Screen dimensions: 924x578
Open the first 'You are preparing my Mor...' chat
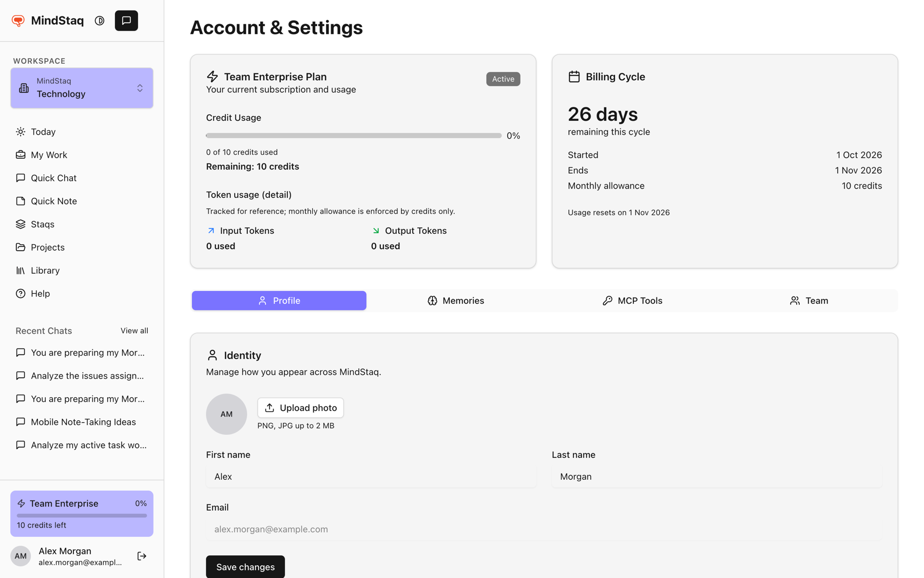click(x=82, y=353)
